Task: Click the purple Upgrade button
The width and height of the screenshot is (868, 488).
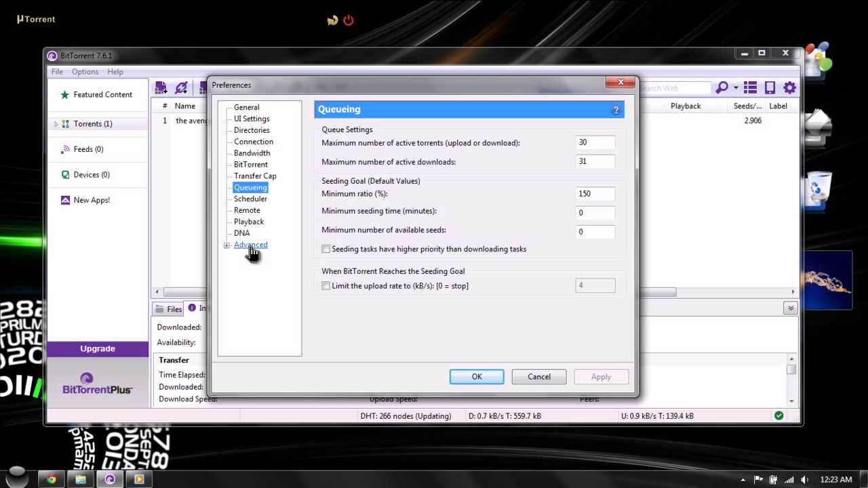Action: pyautogui.click(x=98, y=348)
